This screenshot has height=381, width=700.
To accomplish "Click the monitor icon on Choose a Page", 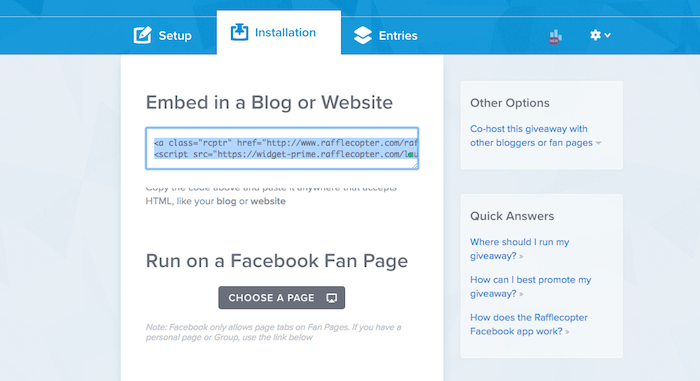I will [x=331, y=298].
